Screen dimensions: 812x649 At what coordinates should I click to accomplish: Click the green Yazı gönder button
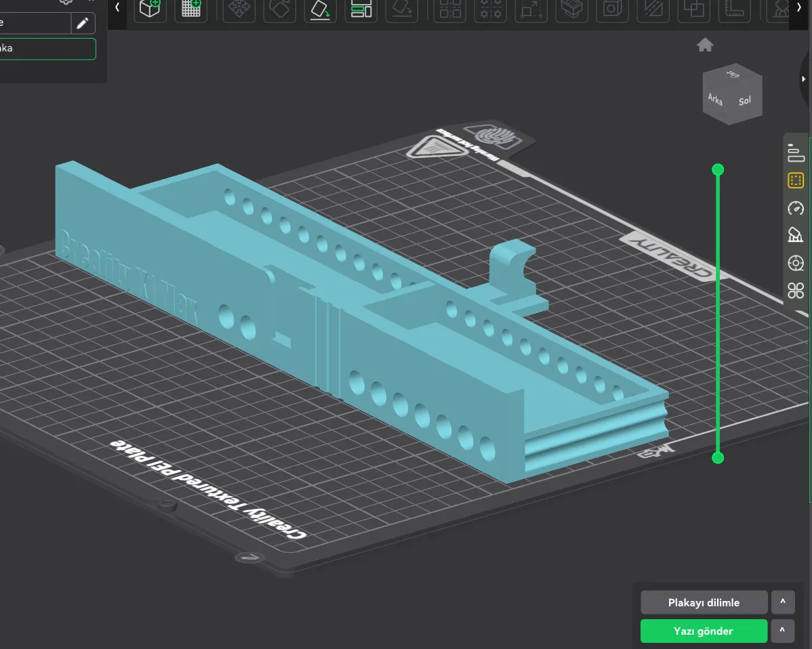pos(704,631)
